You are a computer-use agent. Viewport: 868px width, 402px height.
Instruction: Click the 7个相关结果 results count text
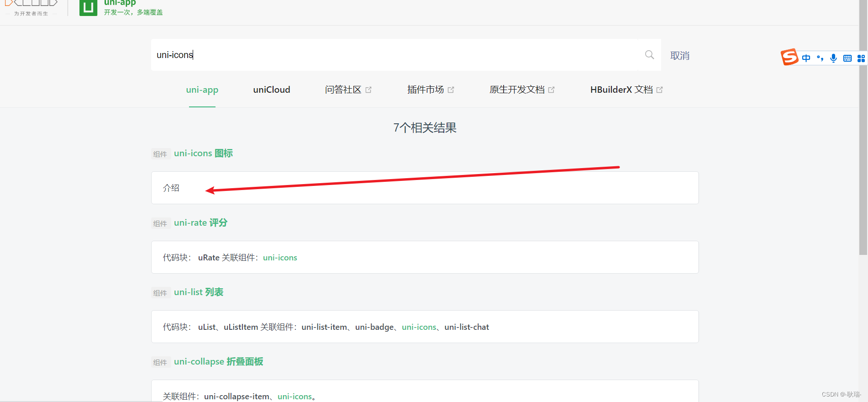425,128
